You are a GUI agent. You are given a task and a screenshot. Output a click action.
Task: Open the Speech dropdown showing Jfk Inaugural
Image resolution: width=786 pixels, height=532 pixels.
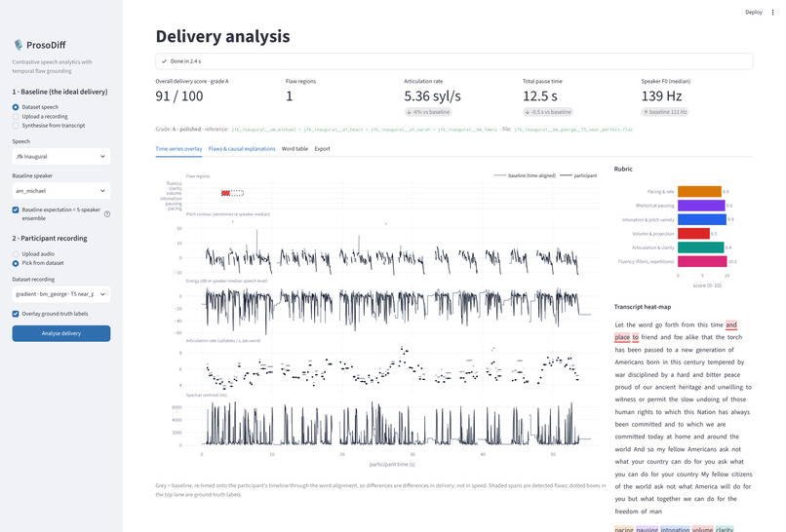(61, 156)
